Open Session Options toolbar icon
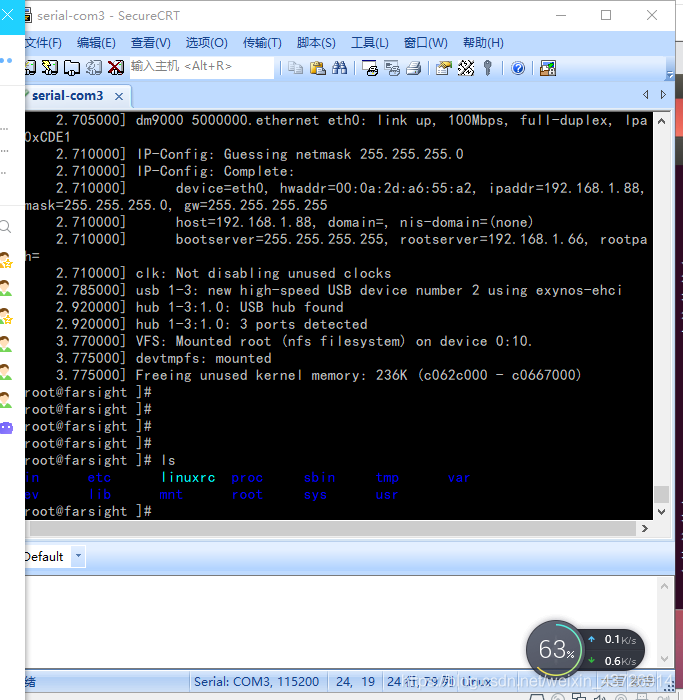 tap(444, 68)
